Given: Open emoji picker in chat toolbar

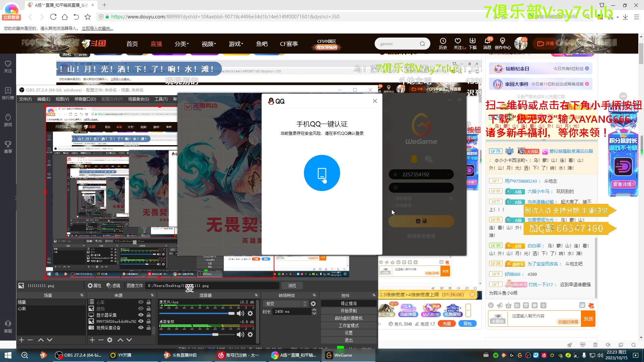Looking at the screenshot, I should (x=491, y=305).
